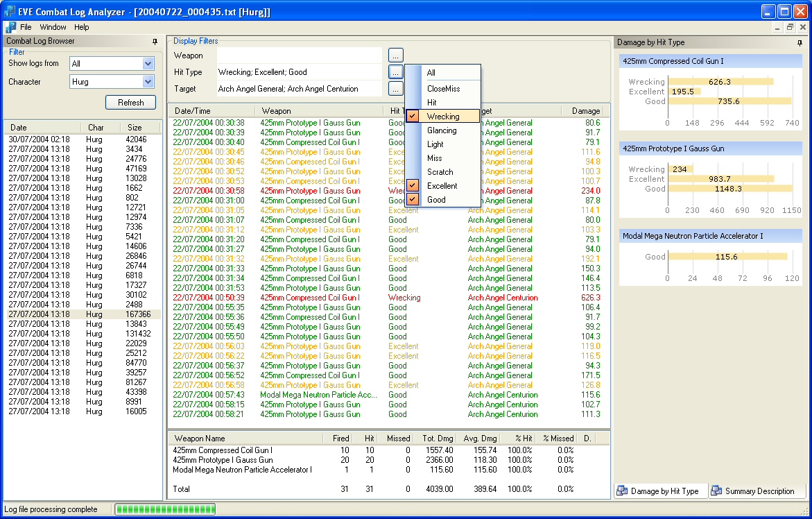The image size is (812, 519).
Task: Select log file with size 84770
Action: [83, 363]
